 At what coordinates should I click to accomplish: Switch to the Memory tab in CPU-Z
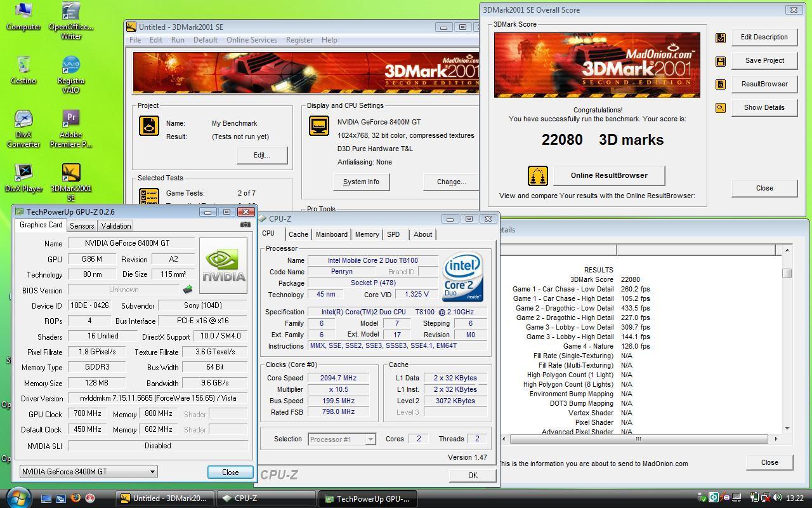click(367, 234)
